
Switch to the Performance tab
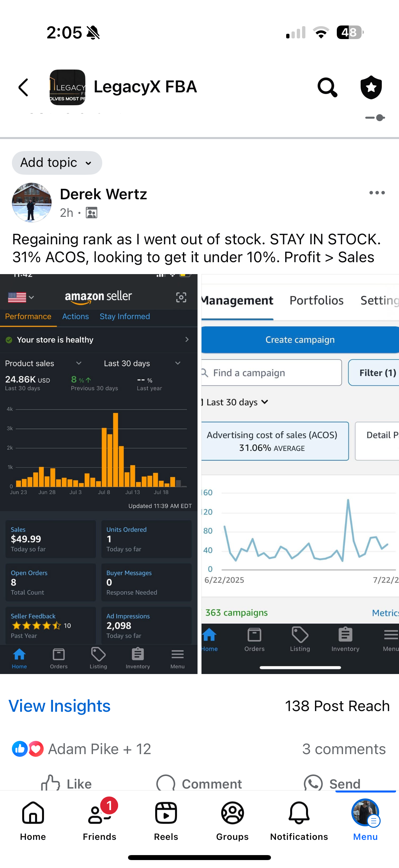(28, 316)
